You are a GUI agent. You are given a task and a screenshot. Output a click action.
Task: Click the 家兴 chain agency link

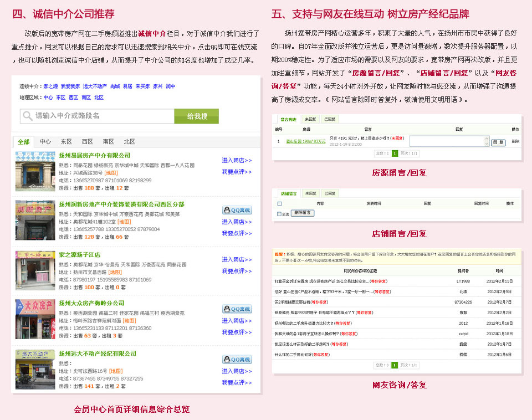tap(158, 86)
